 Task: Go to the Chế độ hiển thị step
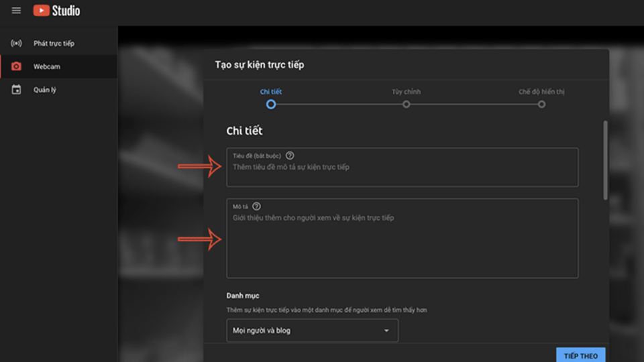(541, 92)
